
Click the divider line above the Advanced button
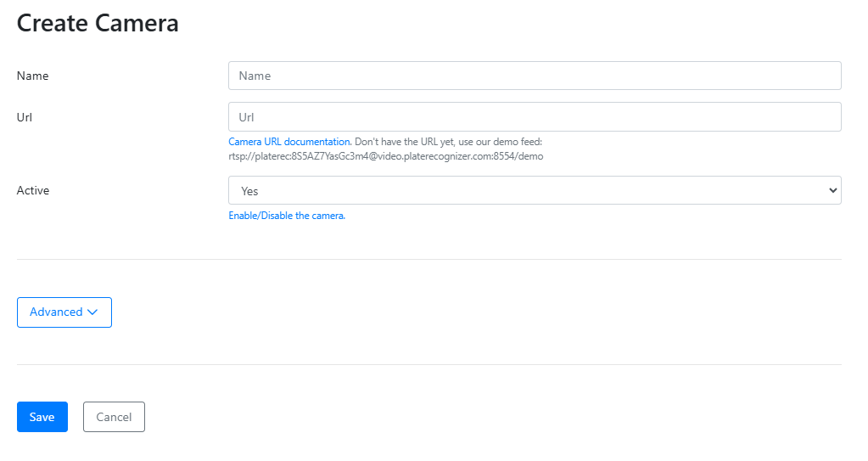[x=428, y=259]
